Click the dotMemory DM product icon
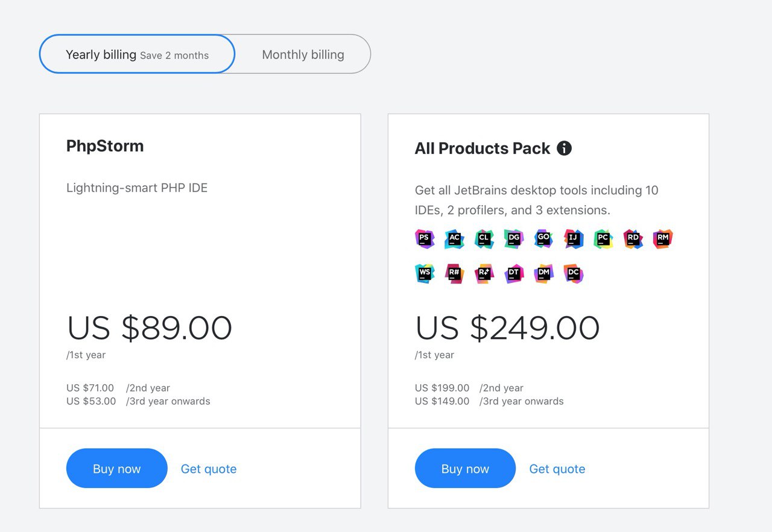This screenshot has height=532, width=772. [543, 274]
